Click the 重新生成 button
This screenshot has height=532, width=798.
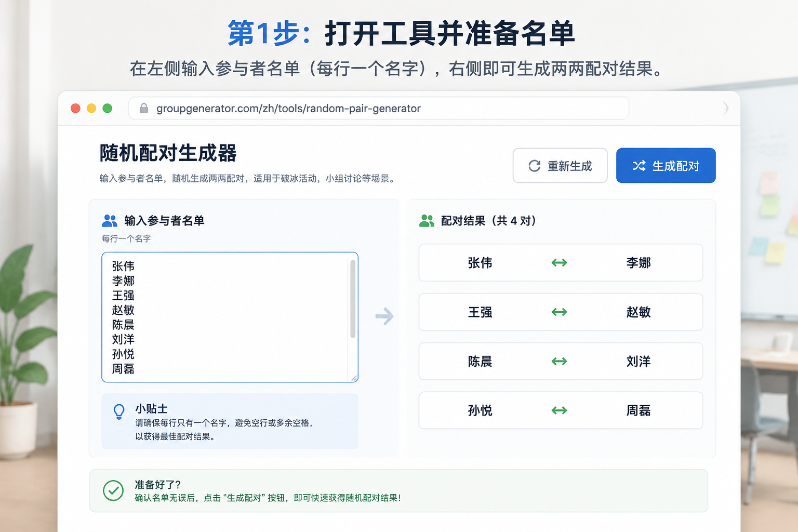tap(560, 166)
